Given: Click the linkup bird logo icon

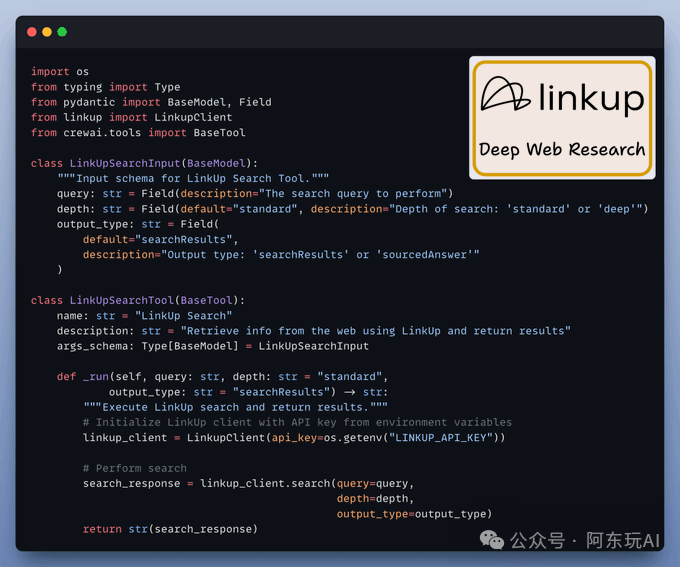Looking at the screenshot, I should tap(505, 93).
